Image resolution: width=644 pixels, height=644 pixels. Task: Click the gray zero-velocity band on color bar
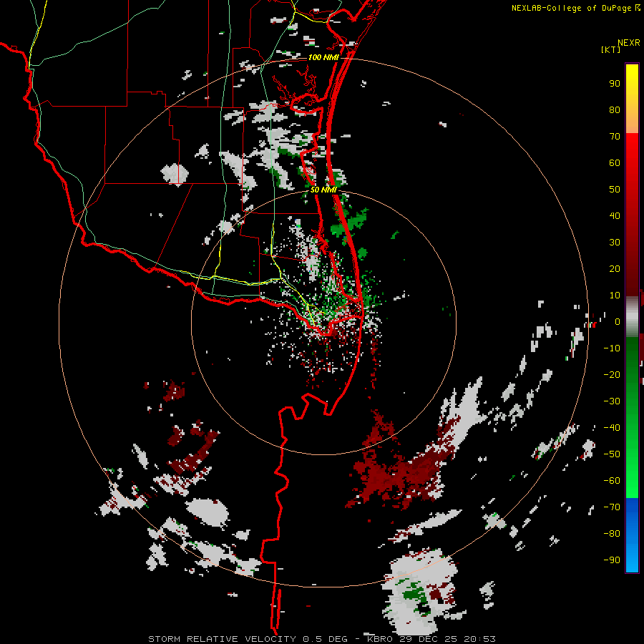coord(632,316)
